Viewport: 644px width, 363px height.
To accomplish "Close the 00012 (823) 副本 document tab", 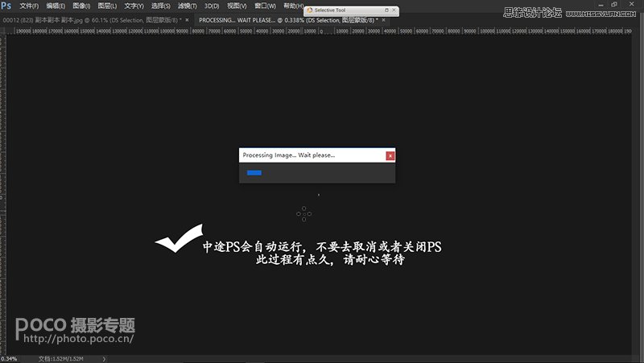I will click(x=190, y=19).
